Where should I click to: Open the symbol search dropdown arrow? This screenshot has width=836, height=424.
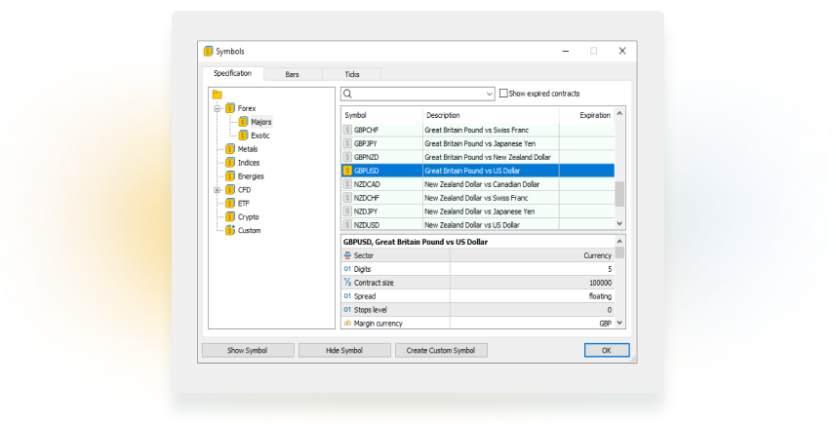(489, 94)
